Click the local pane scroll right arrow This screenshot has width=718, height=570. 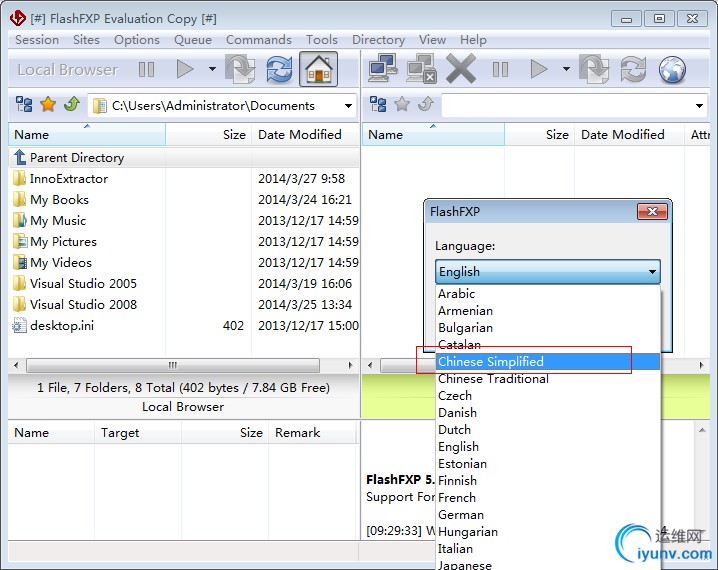pyautogui.click(x=350, y=365)
